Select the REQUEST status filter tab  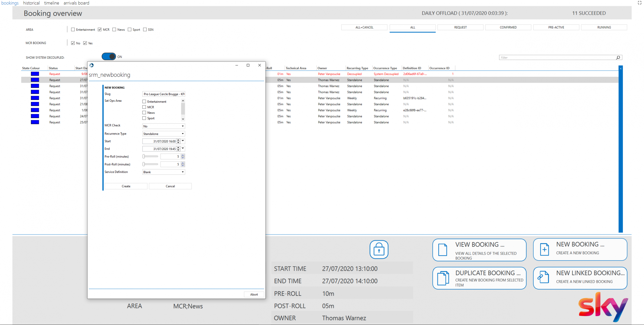[x=460, y=27]
